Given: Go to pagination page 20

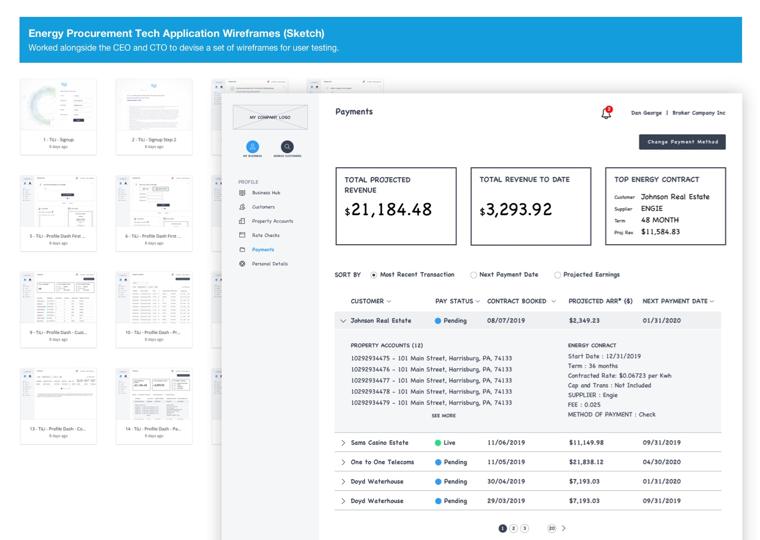Looking at the screenshot, I should pyautogui.click(x=552, y=528).
